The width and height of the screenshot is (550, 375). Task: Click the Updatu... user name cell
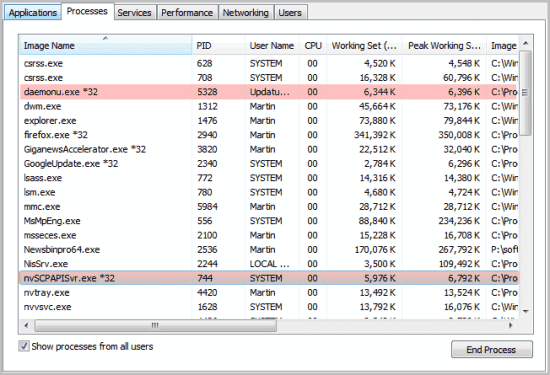(269, 92)
